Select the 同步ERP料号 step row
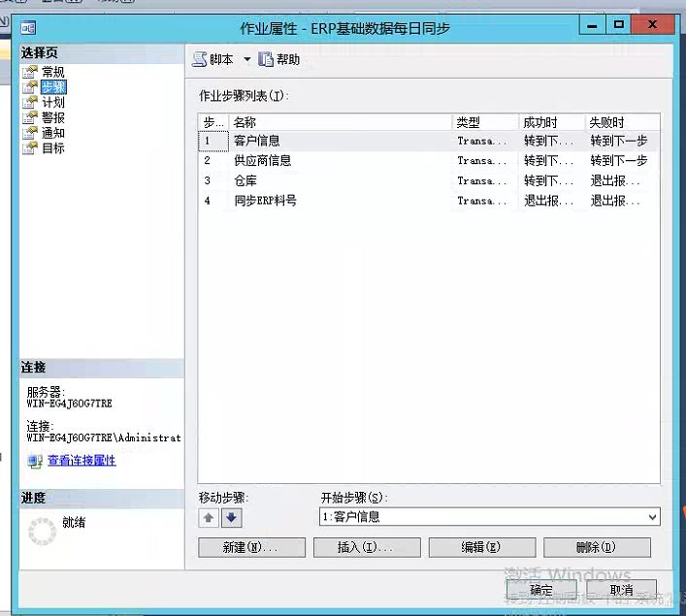Screen dimensions: 686x616 265,201
